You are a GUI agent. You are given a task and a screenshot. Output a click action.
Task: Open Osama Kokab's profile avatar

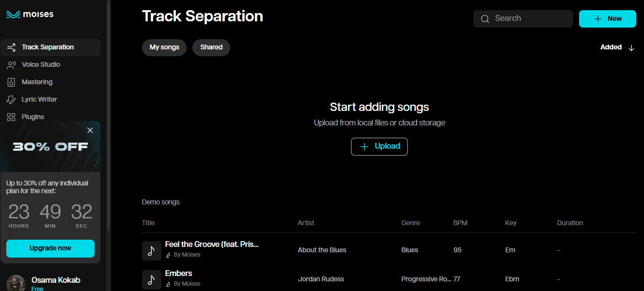click(x=16, y=283)
